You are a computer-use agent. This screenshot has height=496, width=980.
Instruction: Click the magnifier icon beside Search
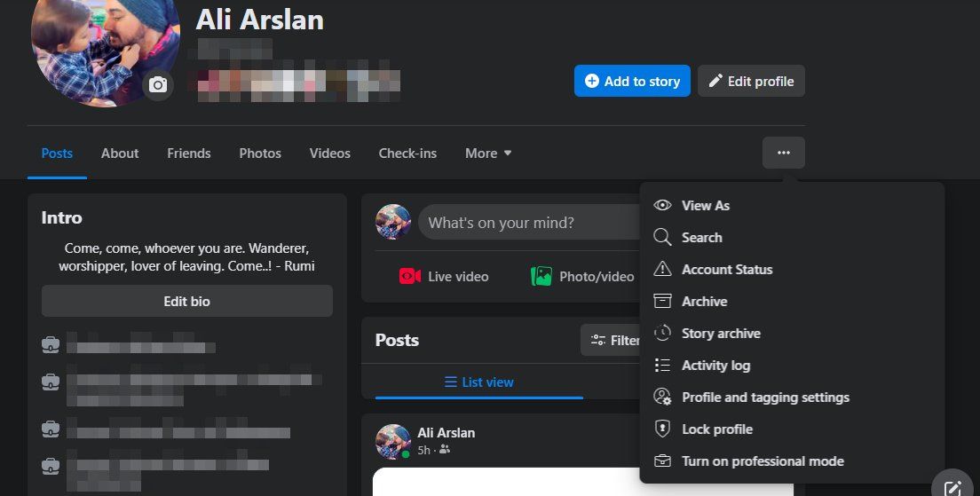662,238
